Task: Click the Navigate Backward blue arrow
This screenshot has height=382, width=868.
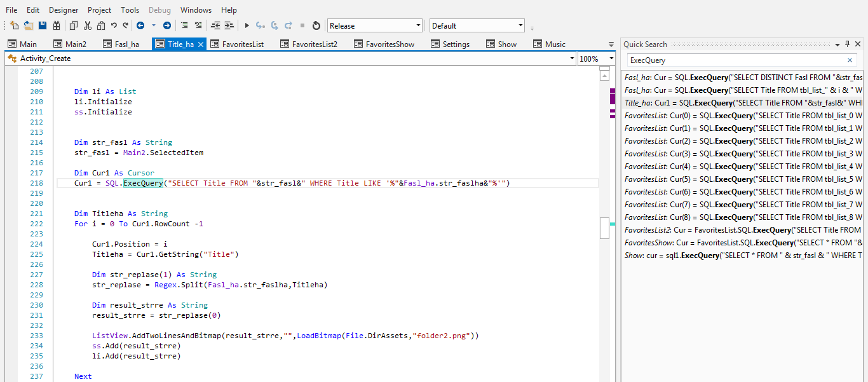Action: pos(140,26)
